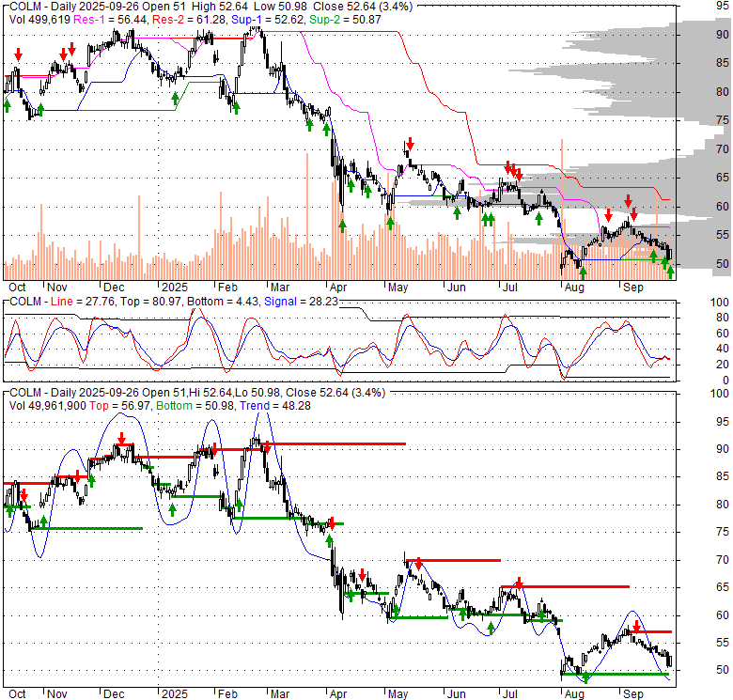
Task: Click the 'Sup-2 = 50.87' support label
Action: pos(346,20)
